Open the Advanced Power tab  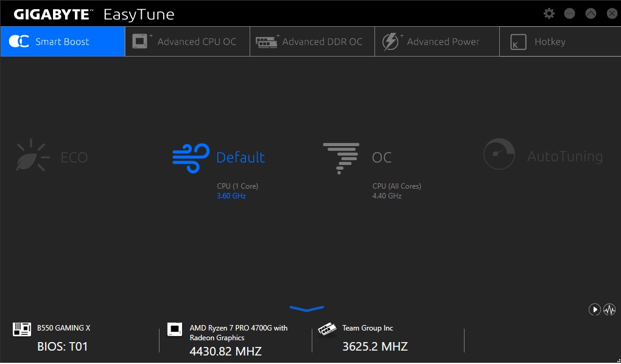point(437,41)
